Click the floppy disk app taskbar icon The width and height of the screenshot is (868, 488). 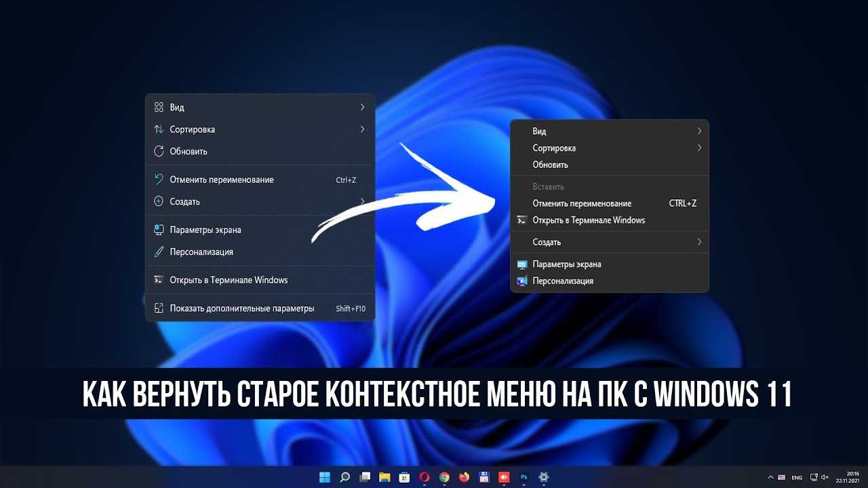tap(484, 477)
